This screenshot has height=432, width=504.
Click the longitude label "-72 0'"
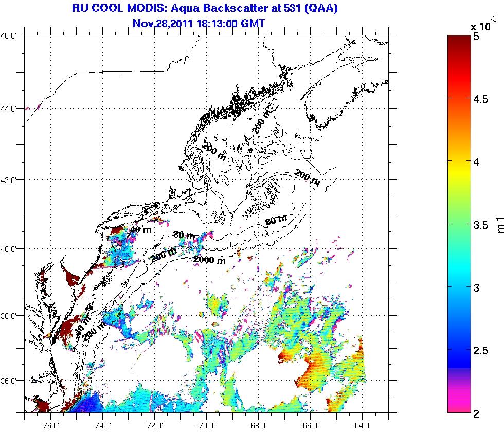coord(154,426)
